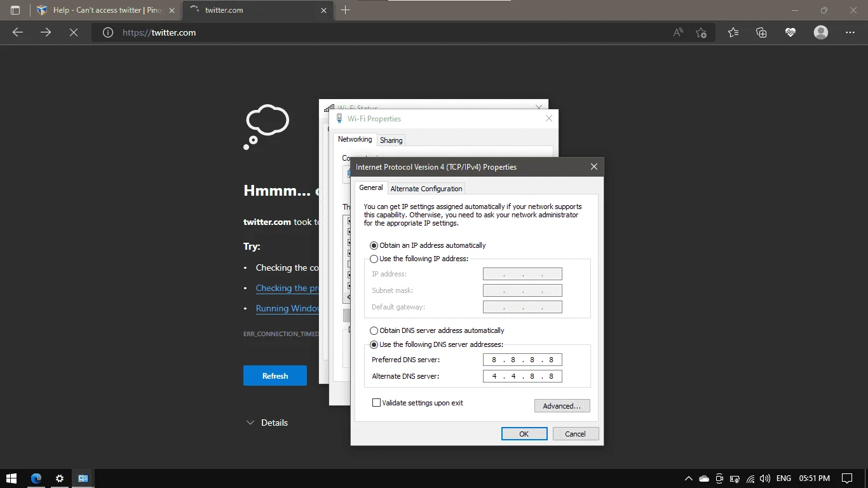The width and height of the screenshot is (868, 488).
Task: Close the twitter.com tab
Action: pyautogui.click(x=324, y=10)
